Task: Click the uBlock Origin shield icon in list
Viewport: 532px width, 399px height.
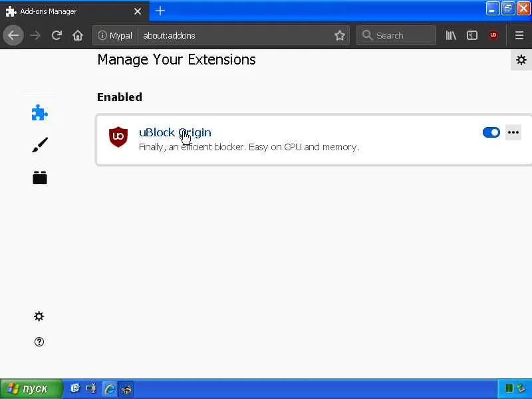Action: 118,137
